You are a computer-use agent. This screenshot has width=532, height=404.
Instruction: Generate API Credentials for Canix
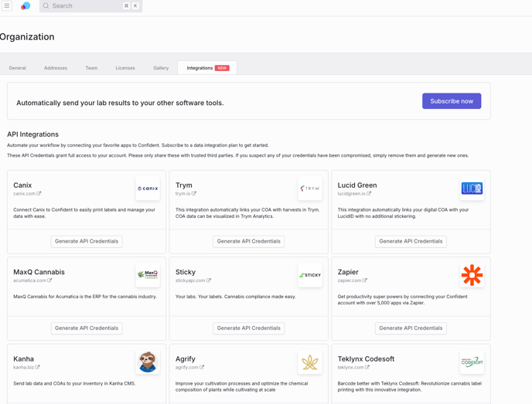click(x=87, y=241)
